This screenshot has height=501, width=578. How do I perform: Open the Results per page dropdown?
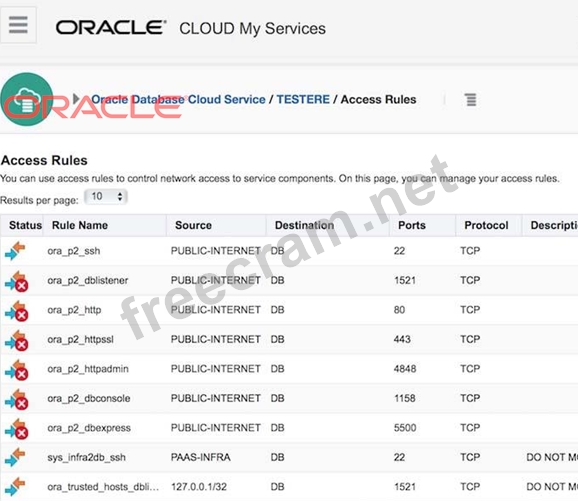click(x=106, y=196)
